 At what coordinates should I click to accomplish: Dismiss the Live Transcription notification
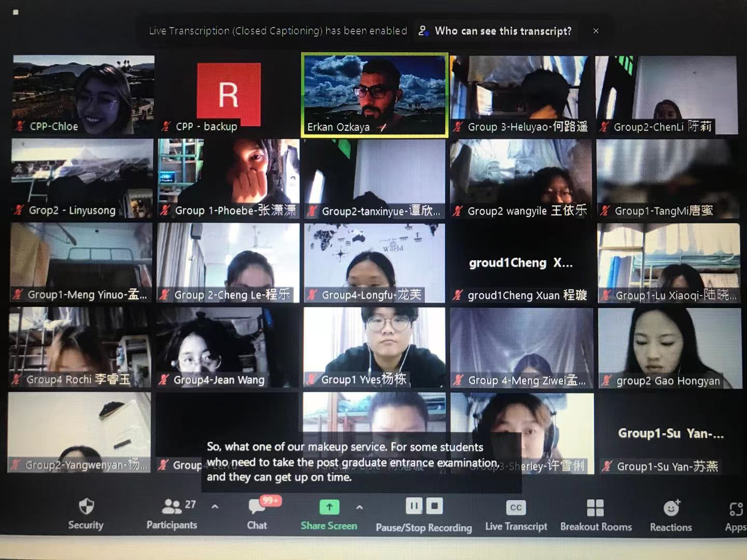(596, 31)
